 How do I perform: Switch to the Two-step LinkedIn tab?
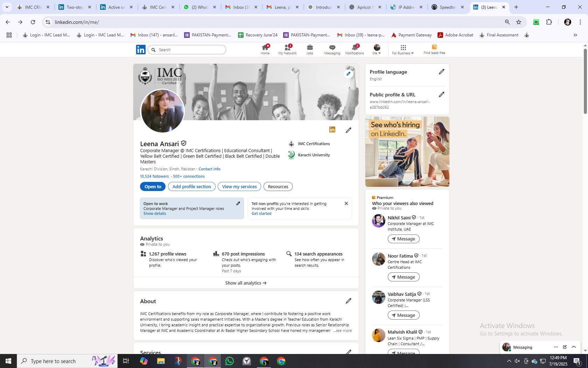click(75, 7)
